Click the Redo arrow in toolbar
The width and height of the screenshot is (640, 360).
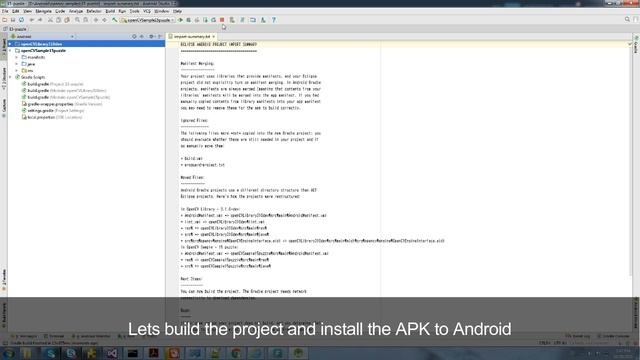(40, 20)
